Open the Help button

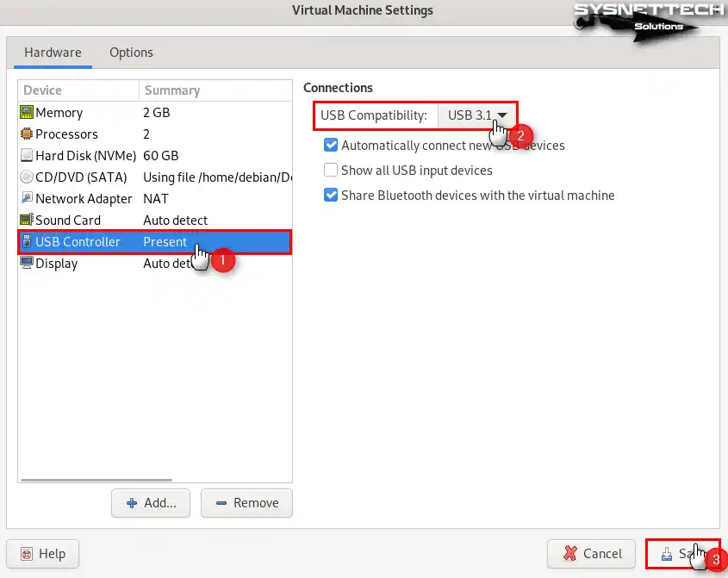pos(42,554)
